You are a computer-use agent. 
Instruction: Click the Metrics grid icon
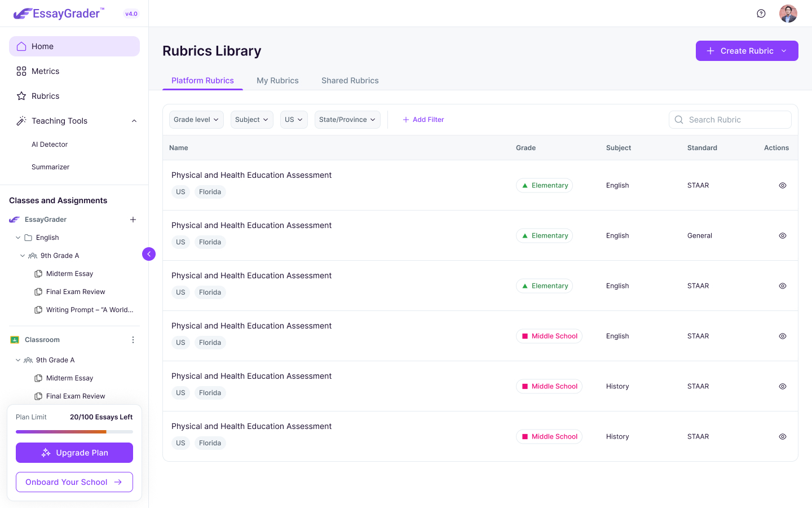(x=21, y=71)
